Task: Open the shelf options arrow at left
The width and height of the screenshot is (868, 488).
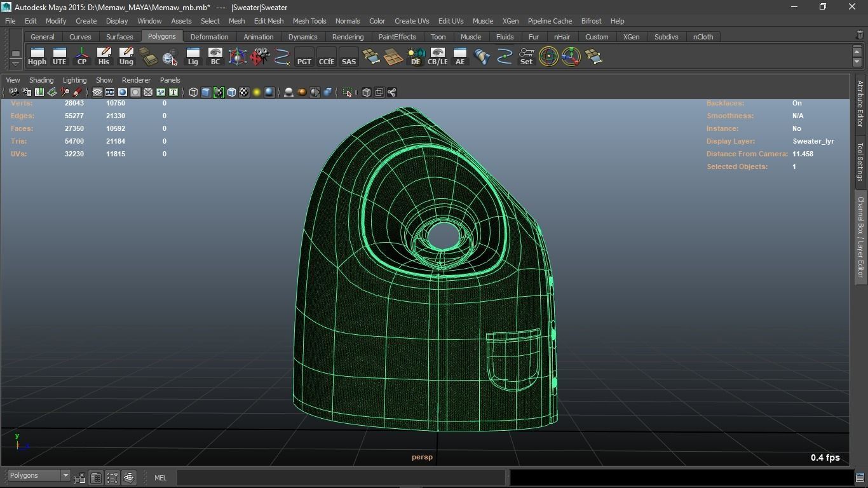Action: pyautogui.click(x=16, y=64)
